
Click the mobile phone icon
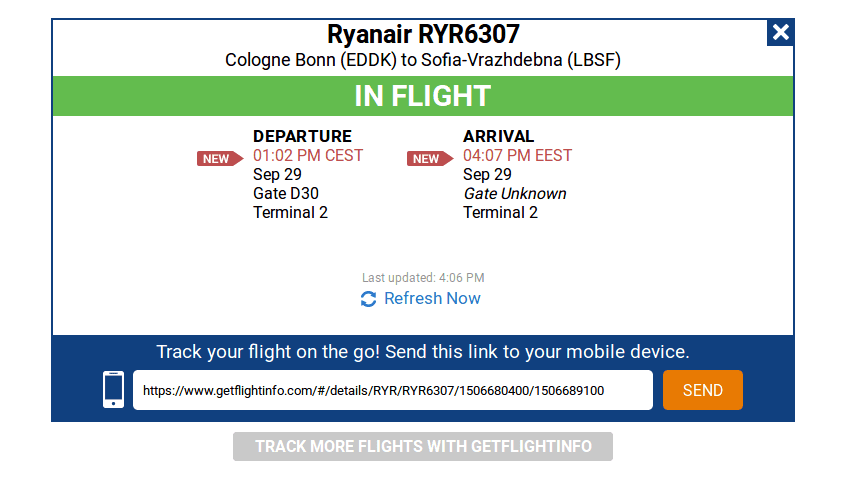[114, 390]
